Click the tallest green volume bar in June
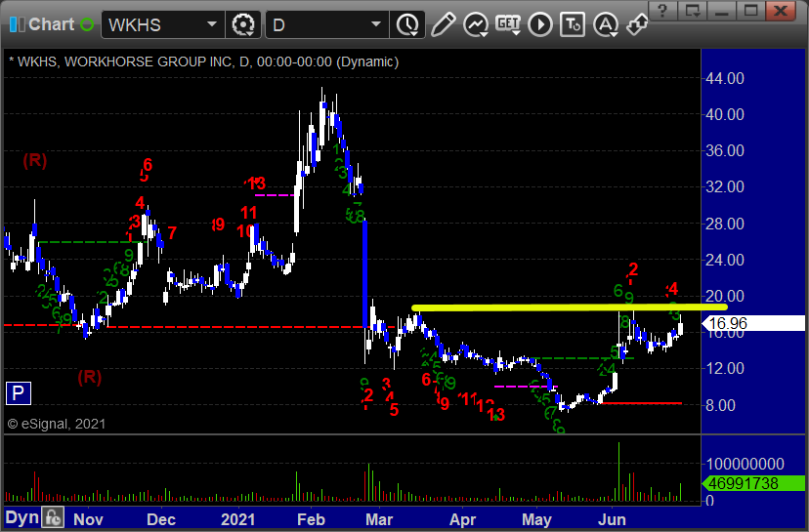The width and height of the screenshot is (809, 532). (x=618, y=471)
